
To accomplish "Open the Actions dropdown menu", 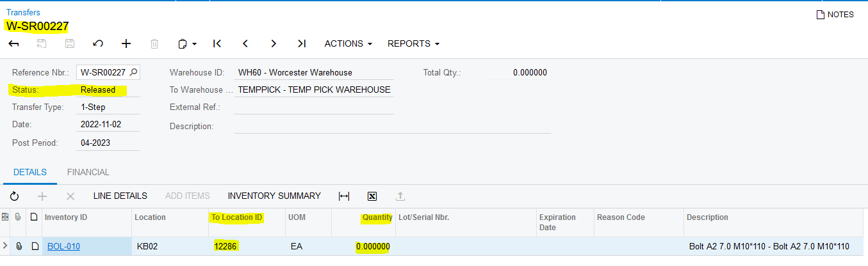I will (348, 43).
